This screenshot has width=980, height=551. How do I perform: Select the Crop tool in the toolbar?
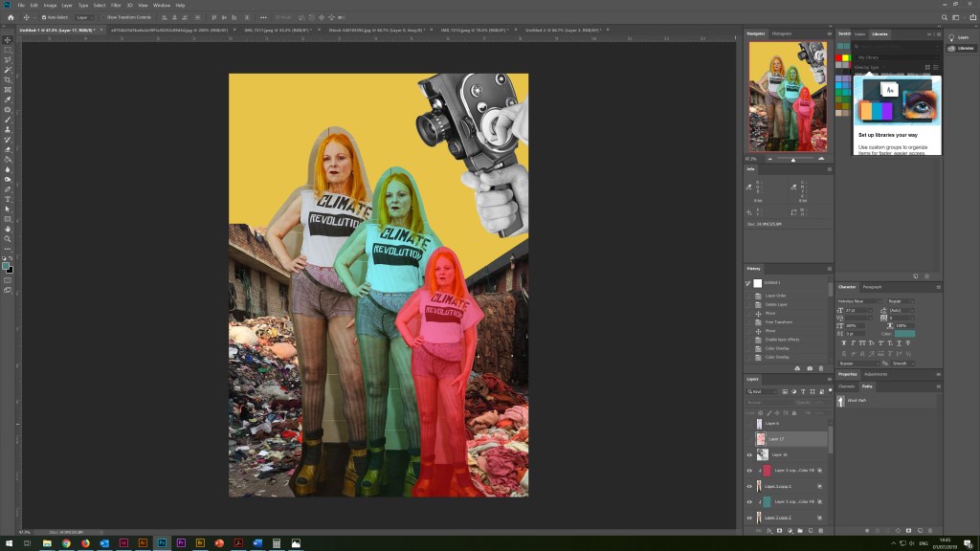click(x=8, y=79)
